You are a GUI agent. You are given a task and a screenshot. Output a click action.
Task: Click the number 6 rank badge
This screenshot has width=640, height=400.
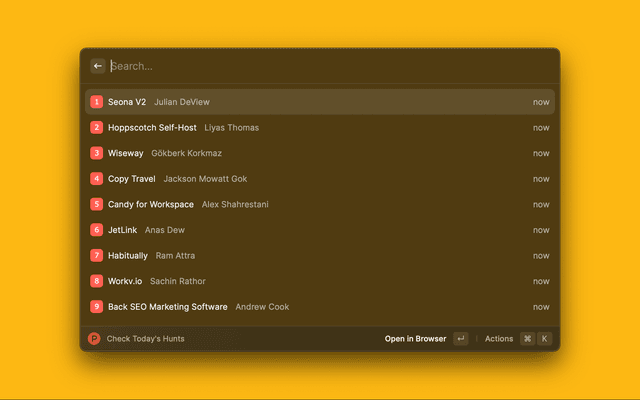pos(96,230)
